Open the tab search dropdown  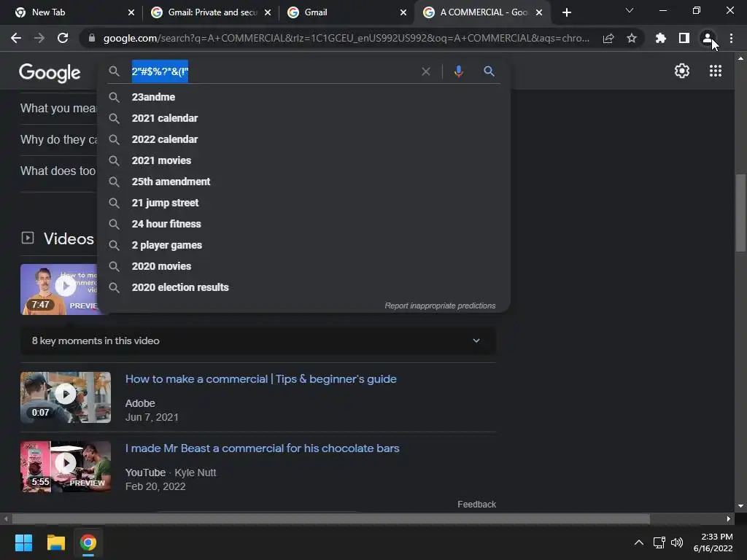tap(630, 10)
